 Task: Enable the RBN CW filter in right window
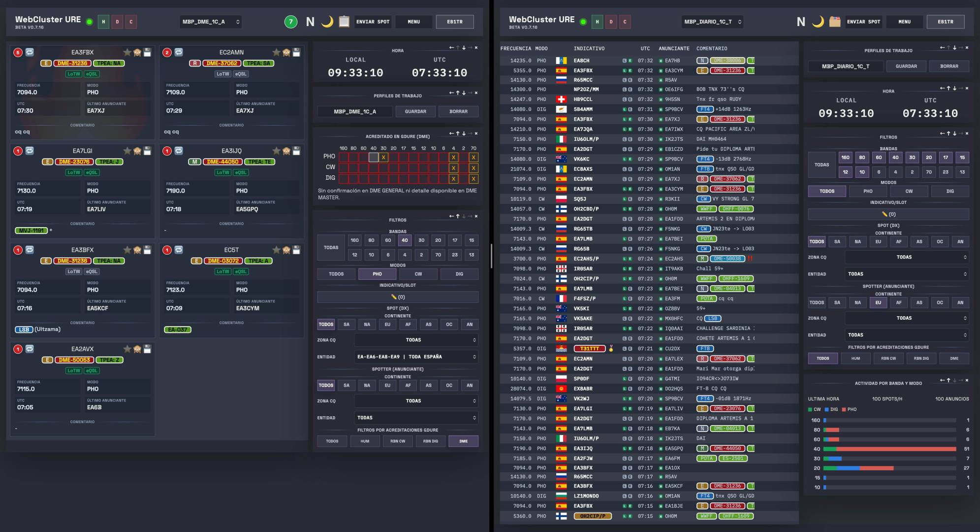[x=888, y=359]
